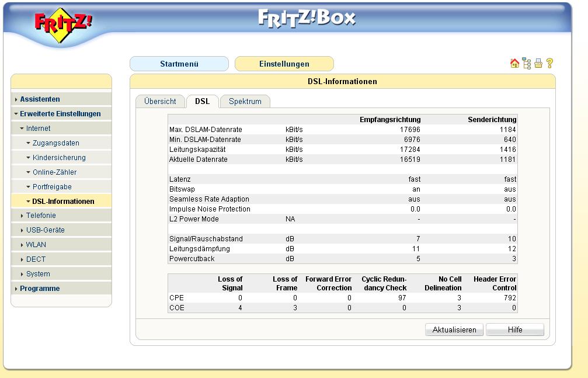
Task: Click Leitungsdämpfung row label
Action: pos(200,249)
